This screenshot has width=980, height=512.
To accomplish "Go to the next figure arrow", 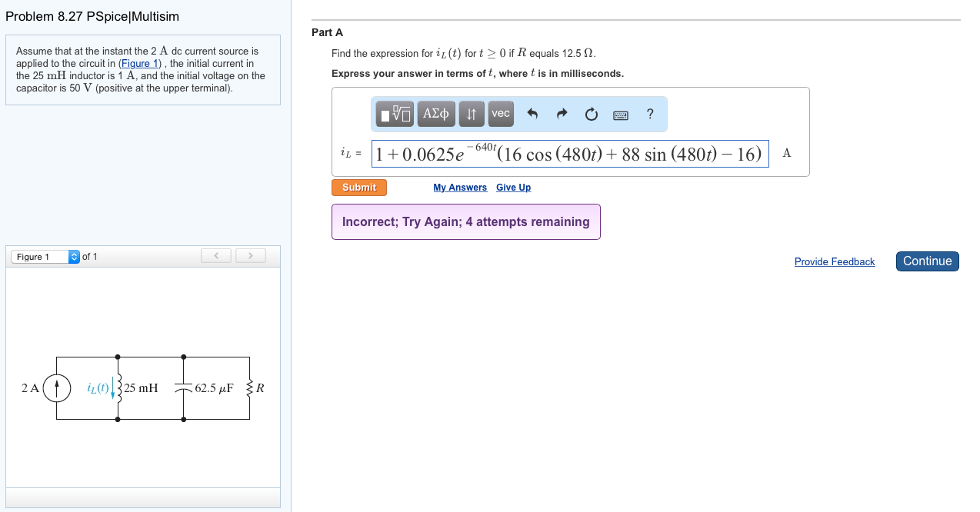I will [x=250, y=256].
